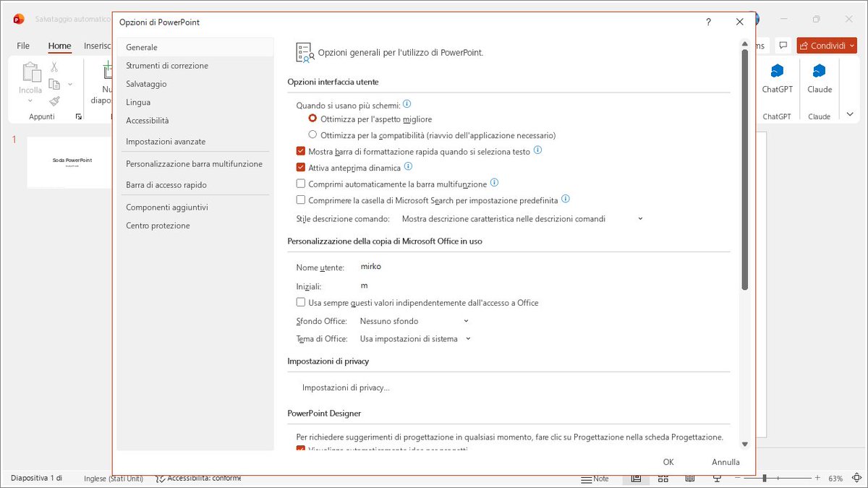Open Personalizzazione barra multifunzione category

pyautogui.click(x=195, y=164)
